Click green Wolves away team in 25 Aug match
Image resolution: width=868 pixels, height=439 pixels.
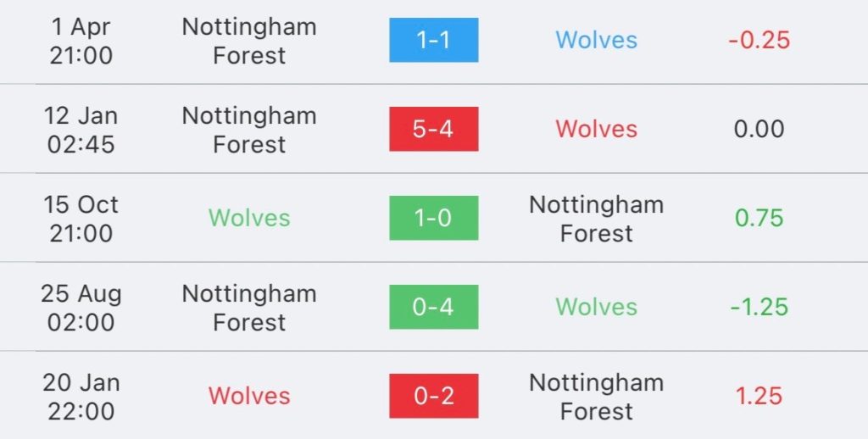coord(596,307)
